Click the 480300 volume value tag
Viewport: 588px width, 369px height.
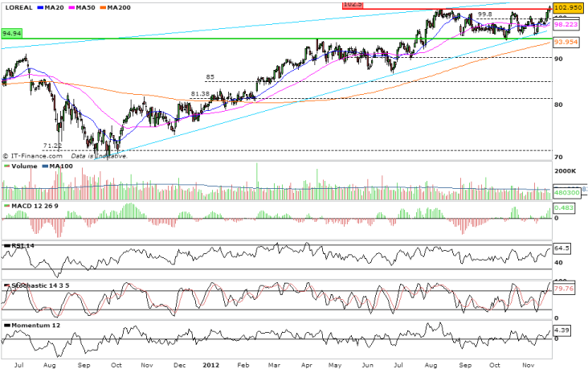[x=566, y=193]
